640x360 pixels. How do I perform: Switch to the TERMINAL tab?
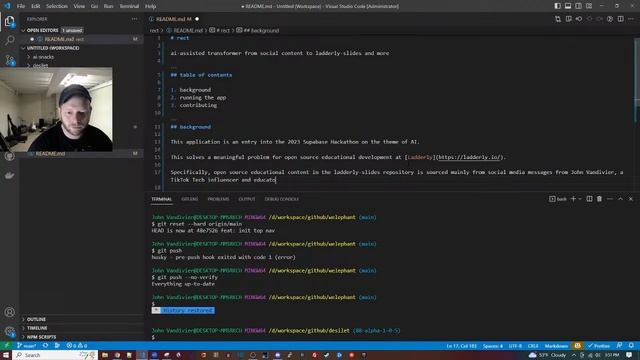pos(162,199)
